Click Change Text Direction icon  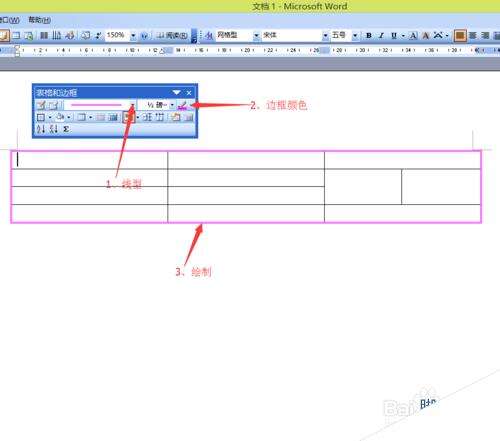(x=189, y=117)
